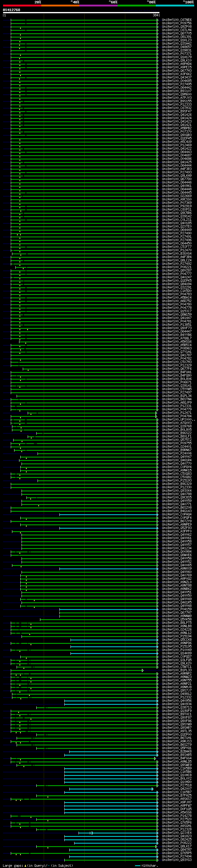Screen dimensions: 197x868
Task: Select UniRef100_P10049 label
Action: coord(177,650)
